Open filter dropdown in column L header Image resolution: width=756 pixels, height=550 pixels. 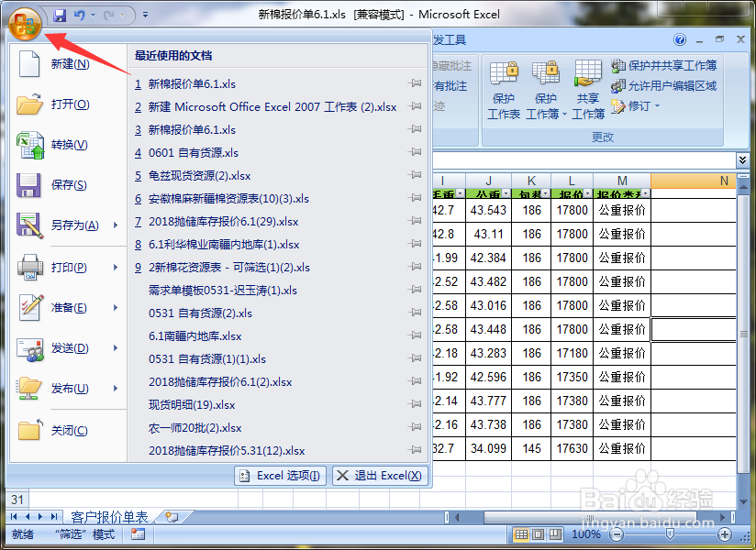588,193
